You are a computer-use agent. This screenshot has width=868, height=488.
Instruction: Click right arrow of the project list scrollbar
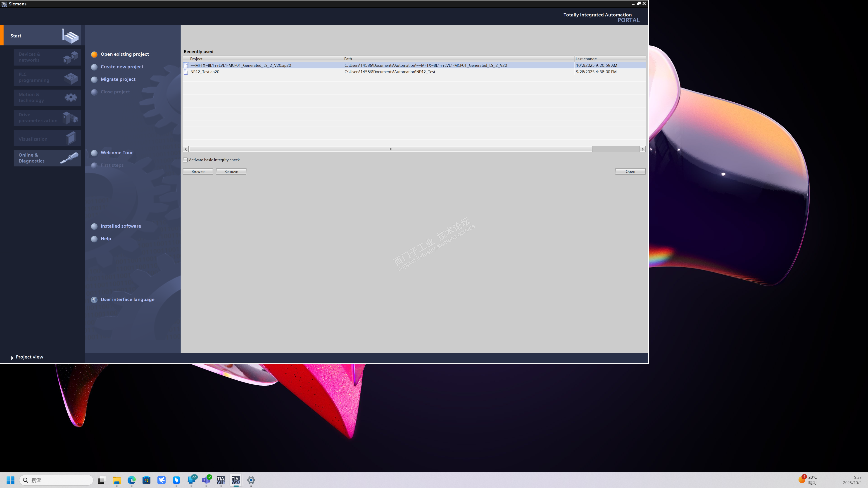(642, 149)
